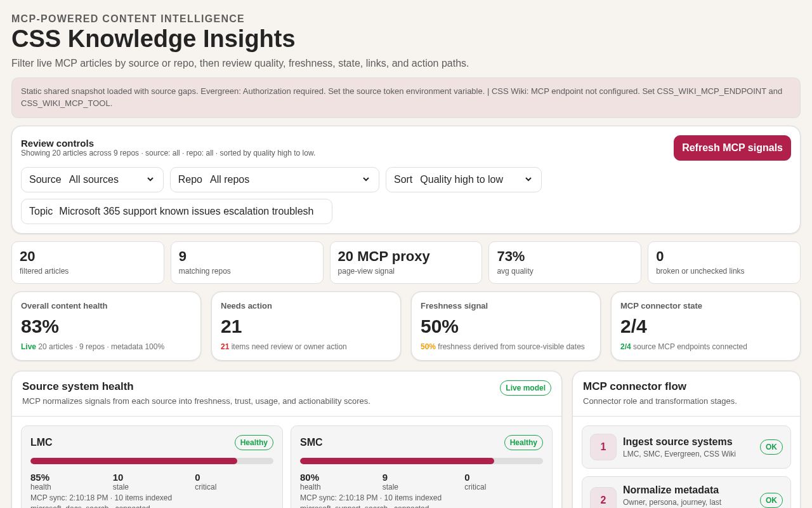Open the Repo All repos dropdown
The image size is (812, 508).
coord(274,180)
